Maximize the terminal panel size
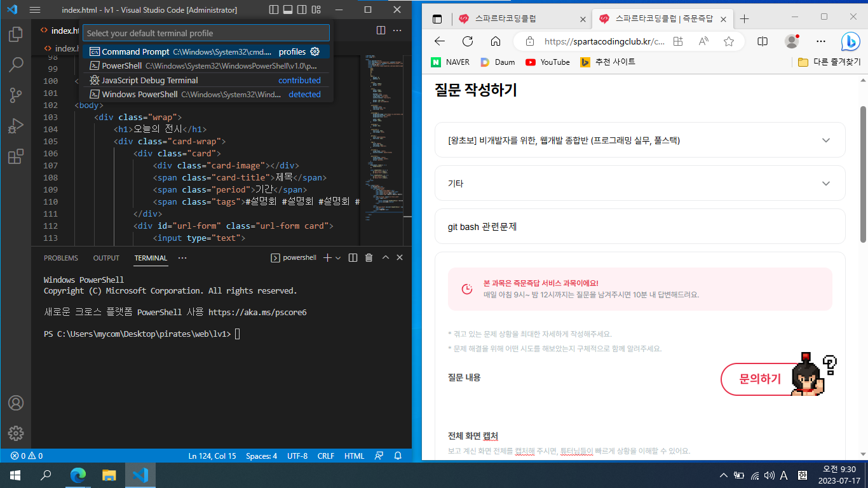Screen dimensions: 868x488 [385, 257]
